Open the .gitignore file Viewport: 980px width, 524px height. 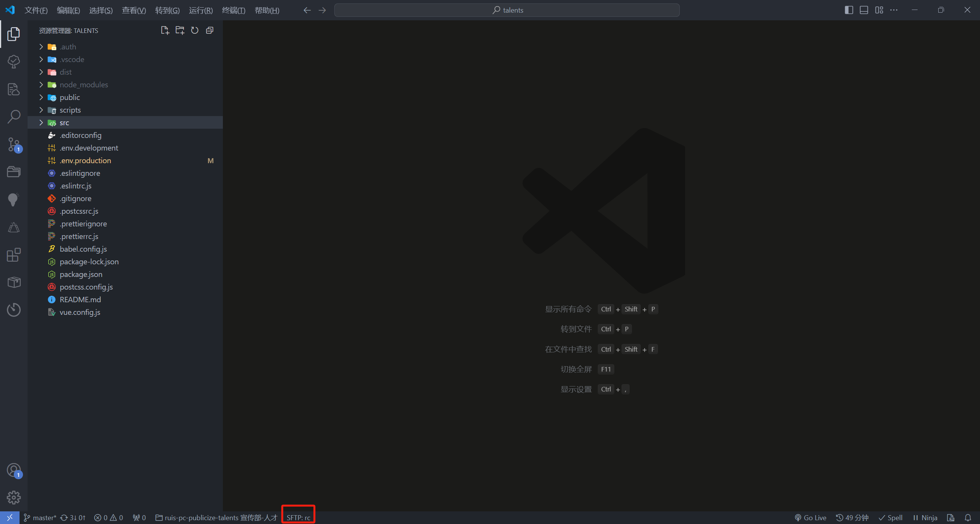125,198
